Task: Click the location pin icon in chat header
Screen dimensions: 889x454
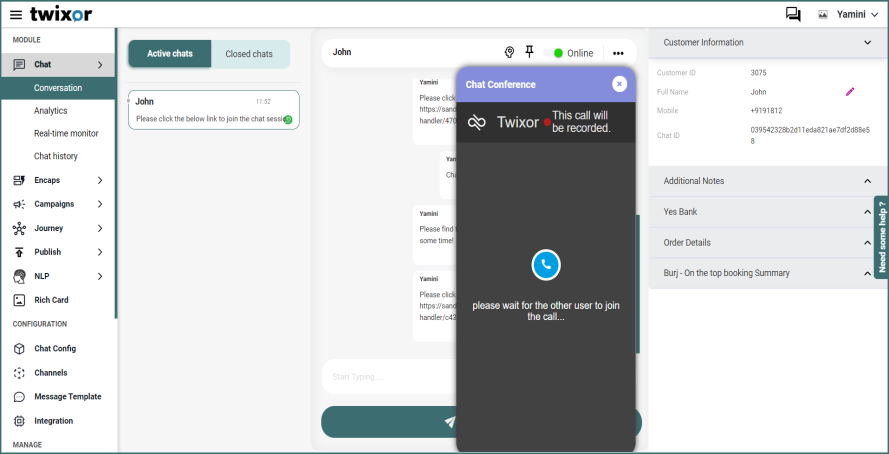Action: pos(509,53)
